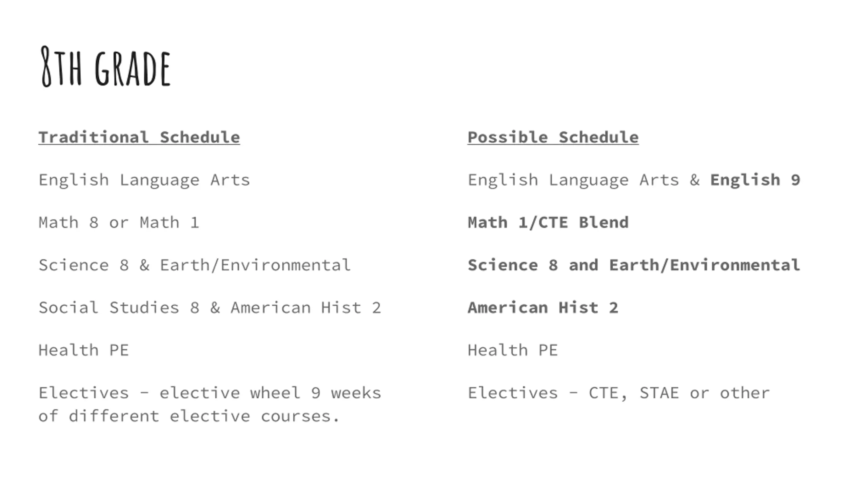Image resolution: width=868 pixels, height=488 pixels.
Task: Select non-bold 'Science 8 & Earth/Environmental' text
Action: coord(194,265)
